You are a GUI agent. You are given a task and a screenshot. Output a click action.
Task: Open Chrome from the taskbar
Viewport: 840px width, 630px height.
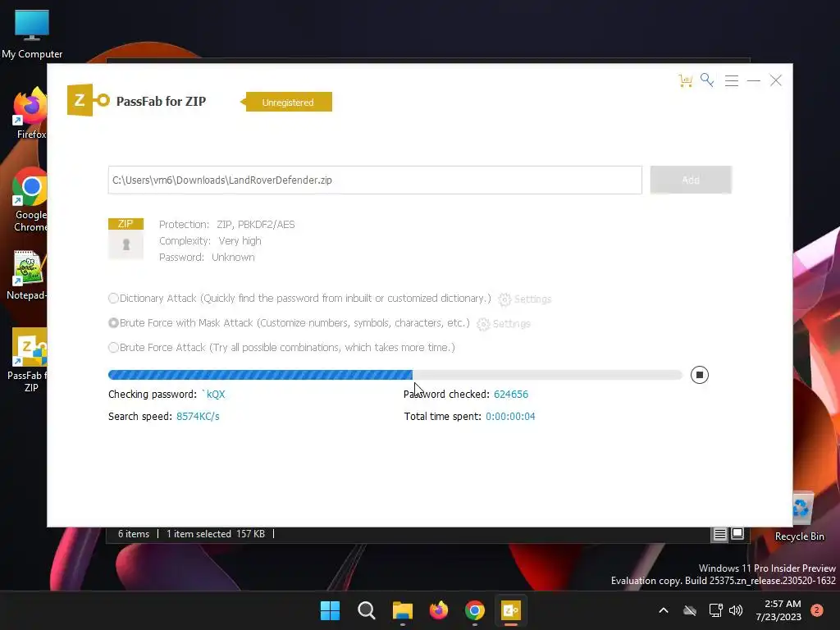pos(475,610)
